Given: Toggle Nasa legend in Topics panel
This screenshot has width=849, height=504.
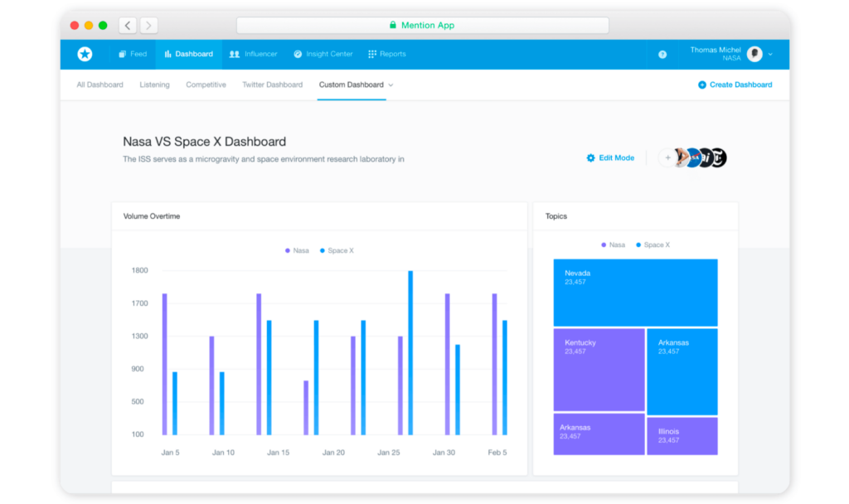Looking at the screenshot, I should coord(613,245).
